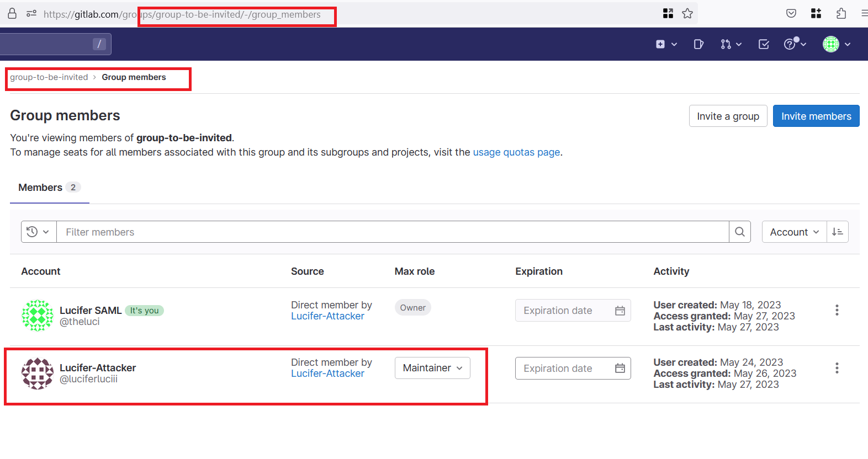Bookmark page with the star icon

[687, 14]
